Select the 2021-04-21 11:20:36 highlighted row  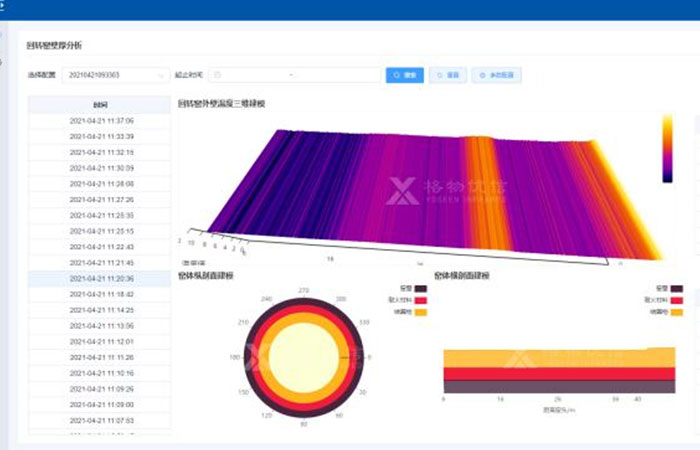pyautogui.click(x=101, y=279)
